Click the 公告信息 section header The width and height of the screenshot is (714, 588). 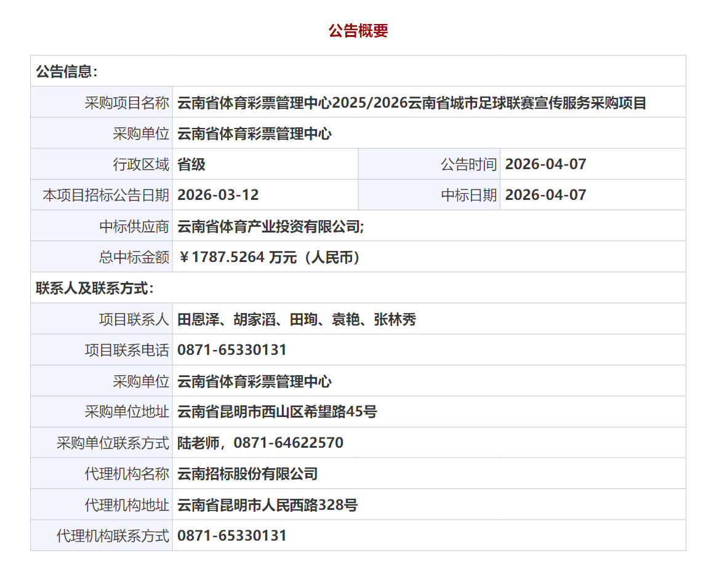[66, 71]
